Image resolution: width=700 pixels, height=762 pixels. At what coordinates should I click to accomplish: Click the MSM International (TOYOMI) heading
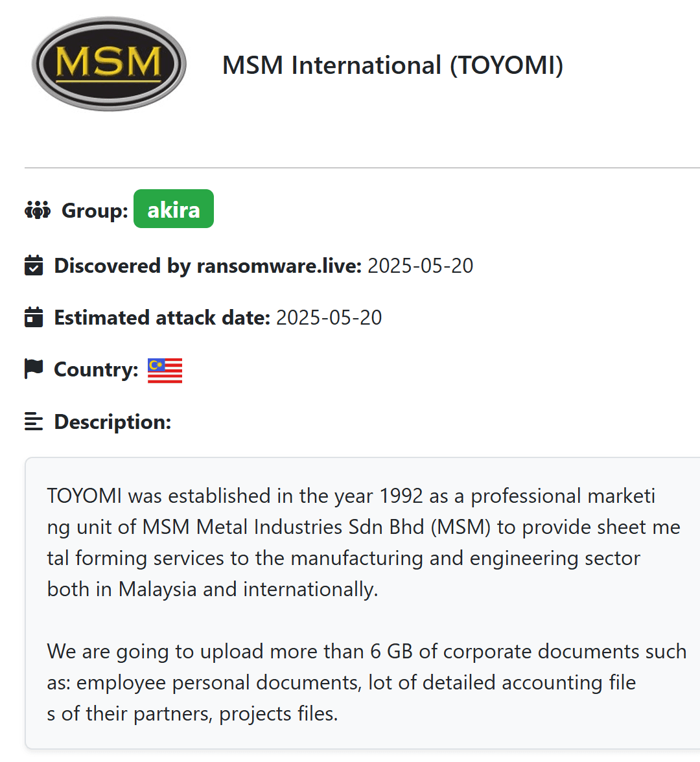tap(393, 65)
